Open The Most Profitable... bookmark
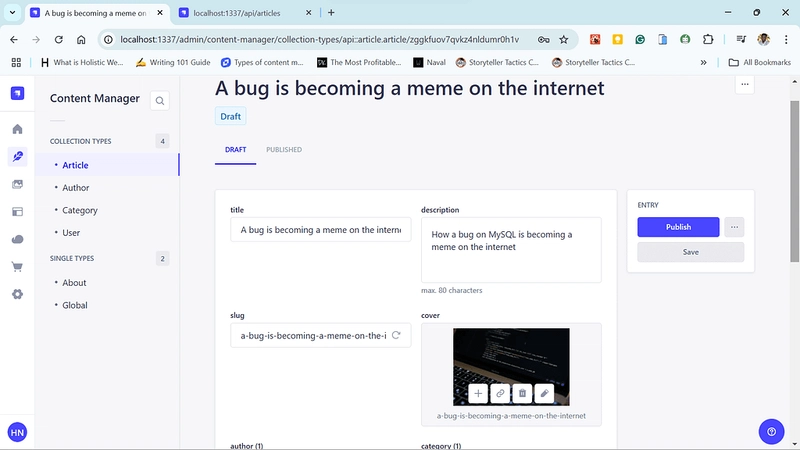 click(359, 62)
